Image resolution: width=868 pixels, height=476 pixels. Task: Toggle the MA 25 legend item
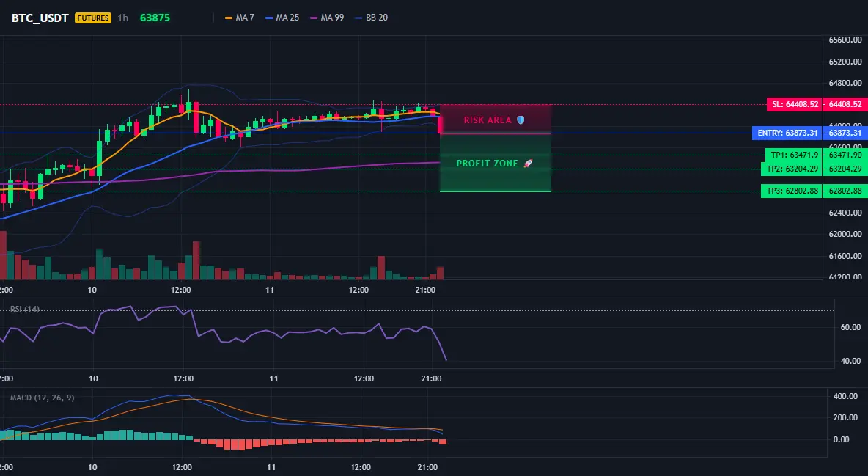pos(282,18)
